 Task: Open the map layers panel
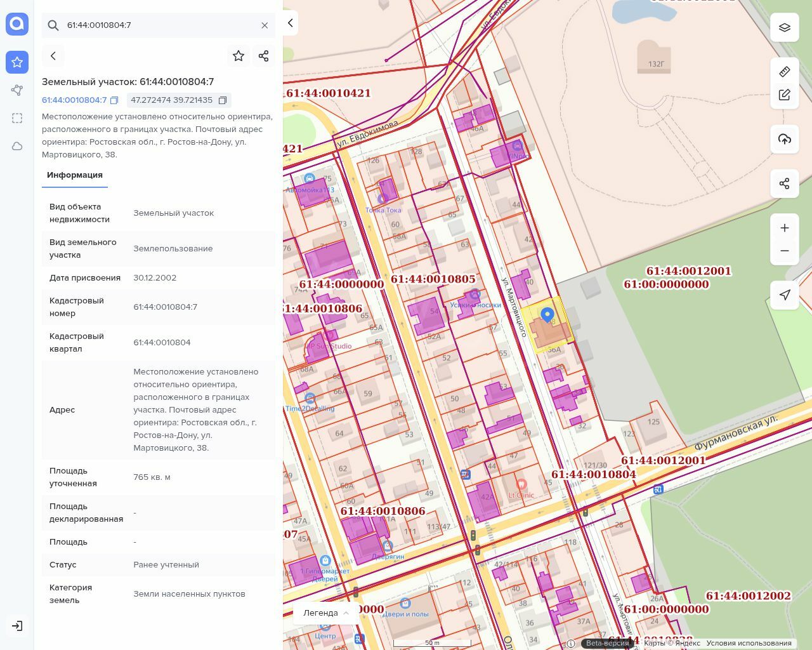(785, 27)
